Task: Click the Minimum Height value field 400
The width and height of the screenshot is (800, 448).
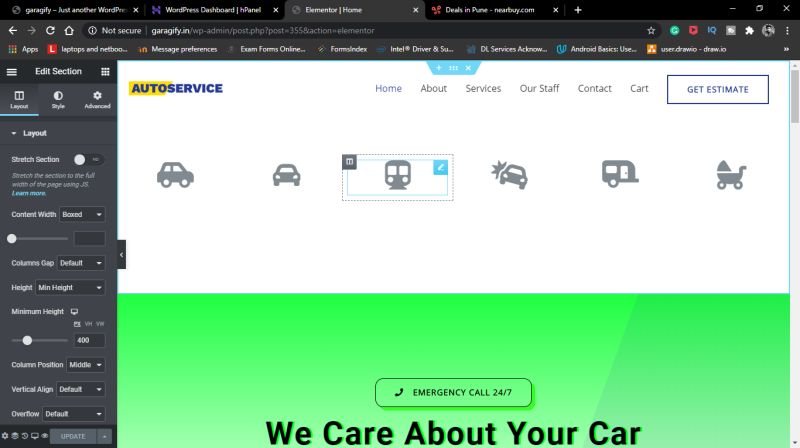Action: click(90, 340)
